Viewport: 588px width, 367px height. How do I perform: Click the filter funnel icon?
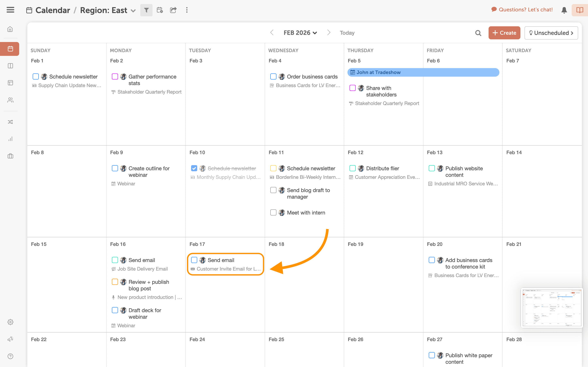click(146, 10)
